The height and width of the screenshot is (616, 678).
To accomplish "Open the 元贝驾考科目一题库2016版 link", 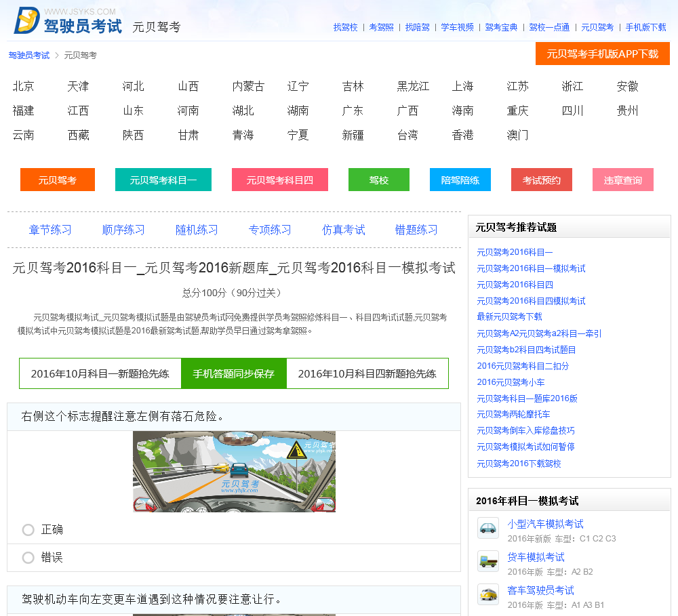I will click(x=527, y=398).
